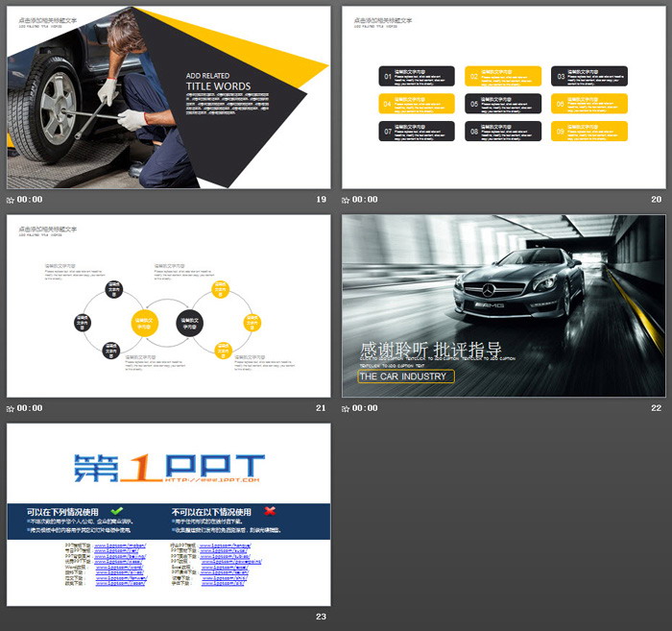
Task: Click the center yellow circle in slide 21 diagram
Action: point(145,323)
